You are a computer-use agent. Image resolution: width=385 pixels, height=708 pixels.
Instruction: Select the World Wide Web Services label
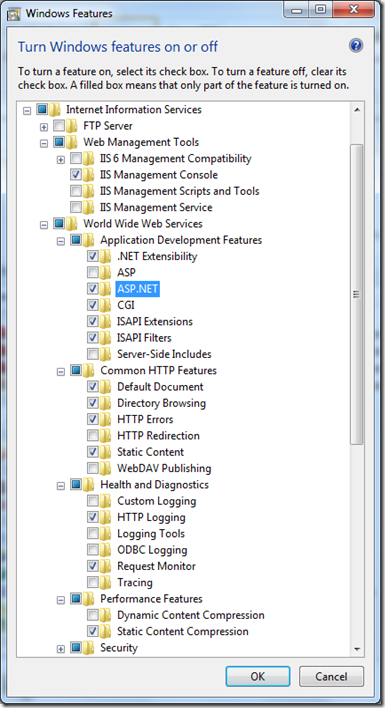pyautogui.click(x=143, y=224)
